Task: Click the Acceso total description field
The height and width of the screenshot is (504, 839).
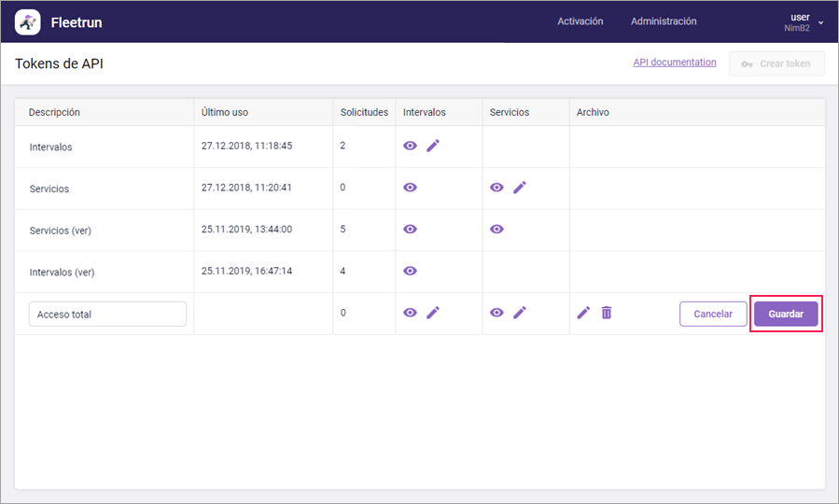Action: tap(107, 315)
